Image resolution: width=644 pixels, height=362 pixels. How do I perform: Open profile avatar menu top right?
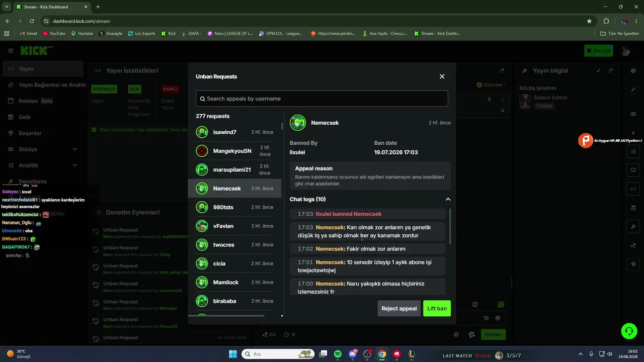point(626,50)
